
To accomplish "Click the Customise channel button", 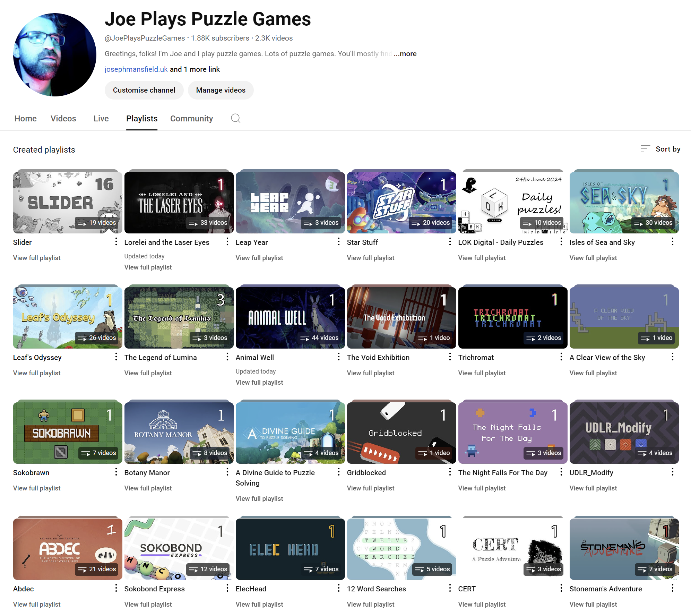I will (x=144, y=90).
